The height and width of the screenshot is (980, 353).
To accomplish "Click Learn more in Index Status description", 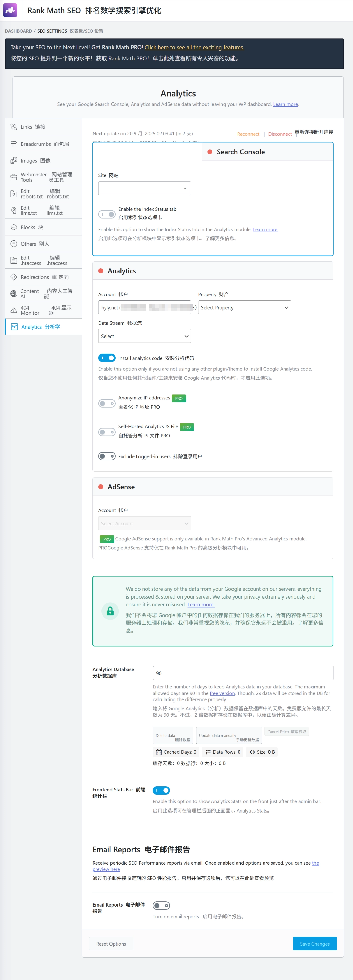I will (x=265, y=229).
